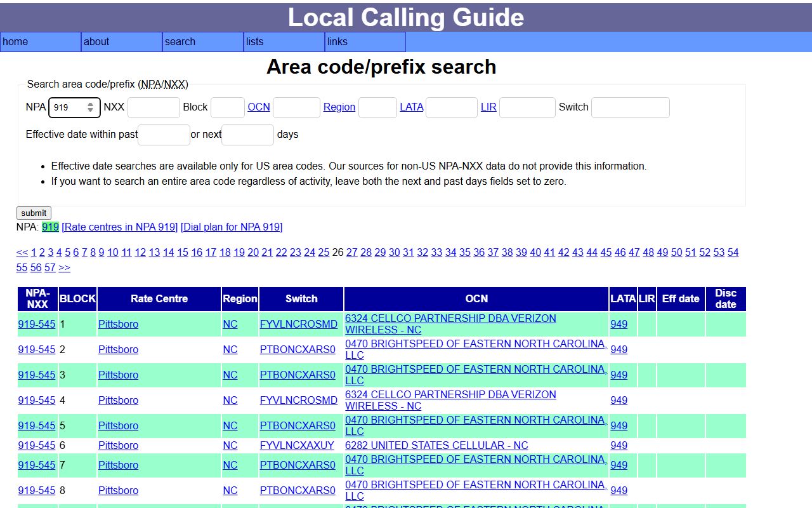Focus the LATA input field
The width and height of the screenshot is (812, 508).
click(x=452, y=107)
